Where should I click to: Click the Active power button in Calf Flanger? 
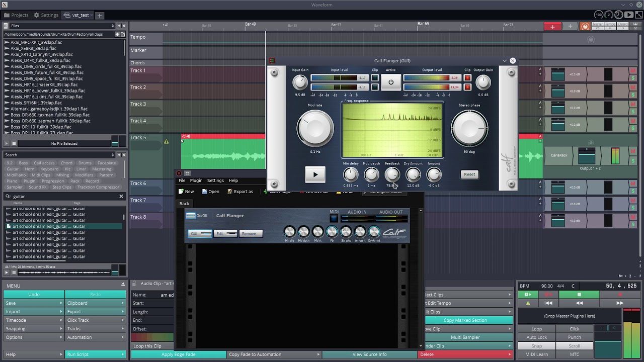tap(391, 82)
